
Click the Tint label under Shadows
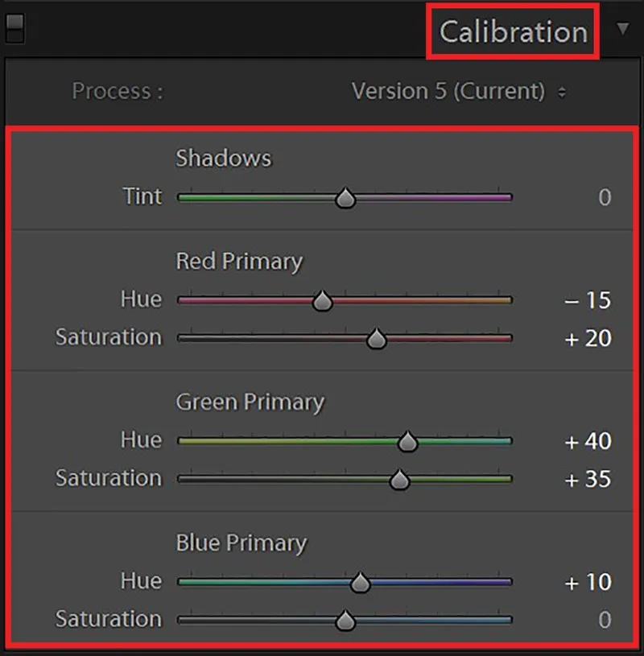(142, 197)
